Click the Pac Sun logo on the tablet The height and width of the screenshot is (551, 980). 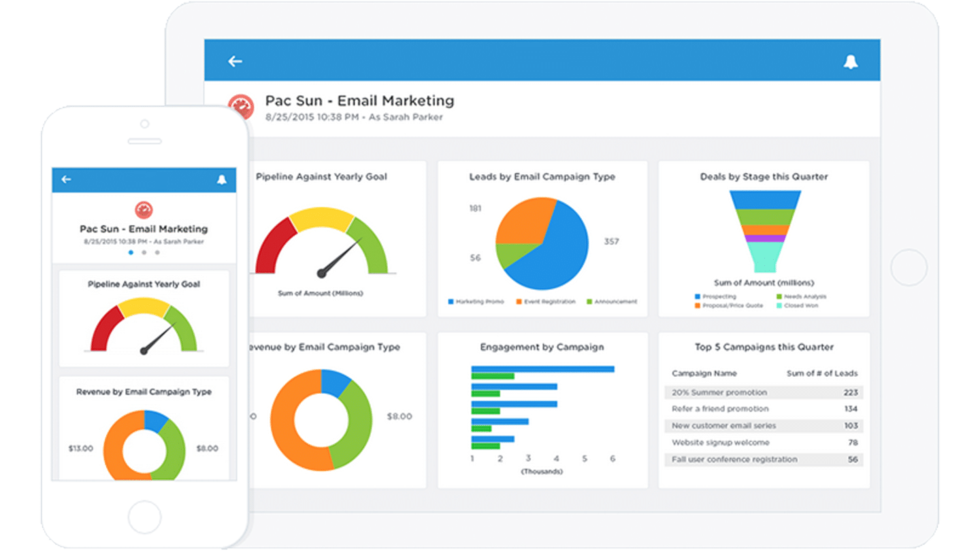point(241,107)
